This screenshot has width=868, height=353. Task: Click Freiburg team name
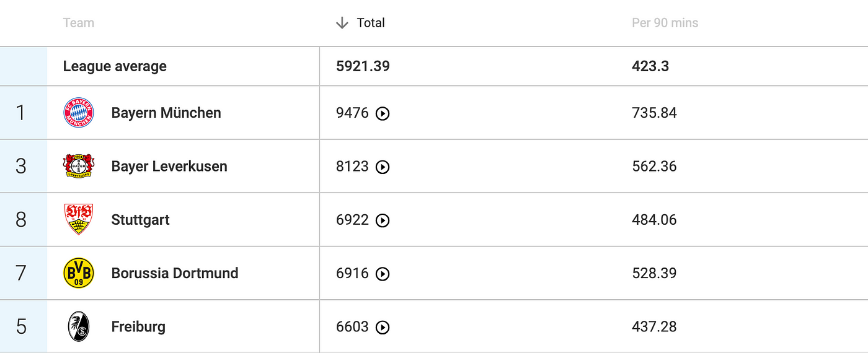point(138,326)
